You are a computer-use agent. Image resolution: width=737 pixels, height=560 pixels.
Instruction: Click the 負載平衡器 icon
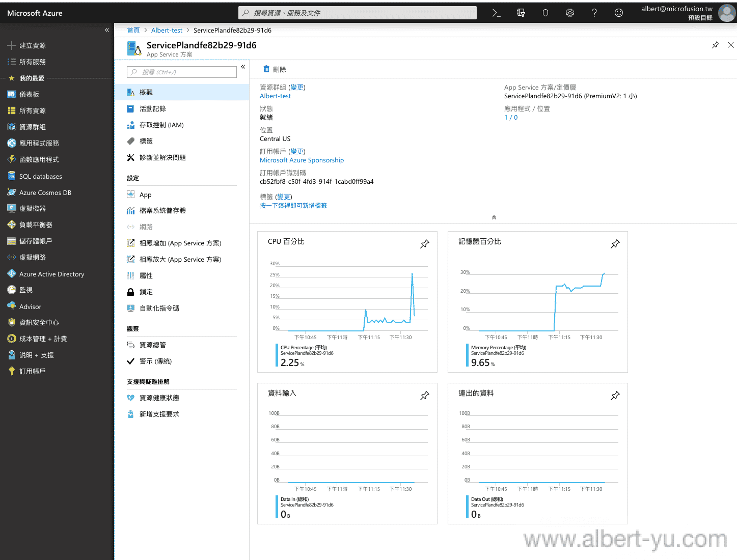click(12, 225)
